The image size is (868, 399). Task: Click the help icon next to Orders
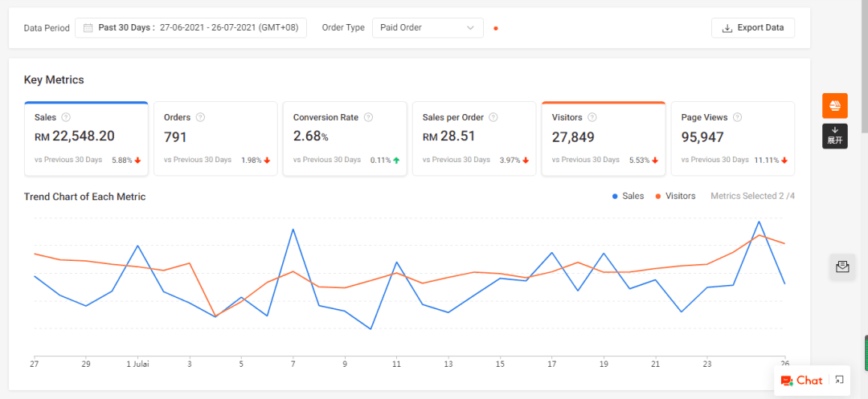pos(200,117)
